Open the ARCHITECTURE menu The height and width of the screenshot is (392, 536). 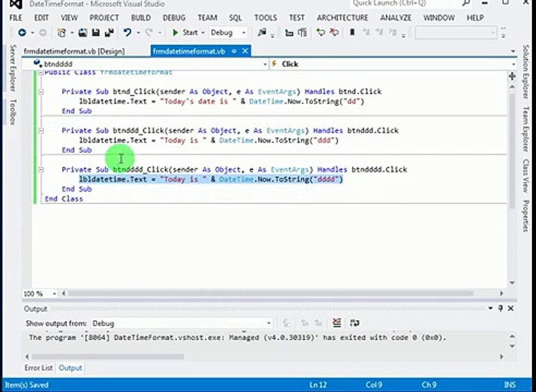coord(343,17)
